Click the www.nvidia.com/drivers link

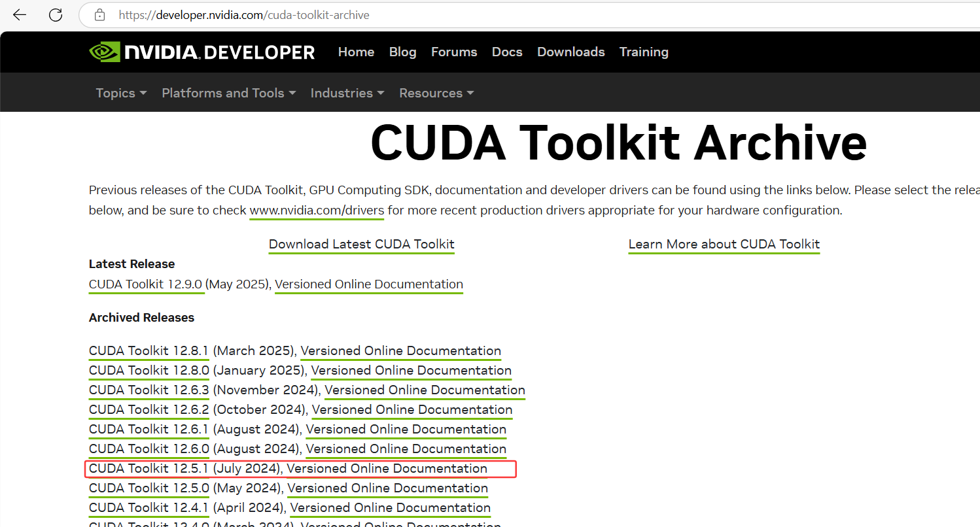tap(316, 210)
